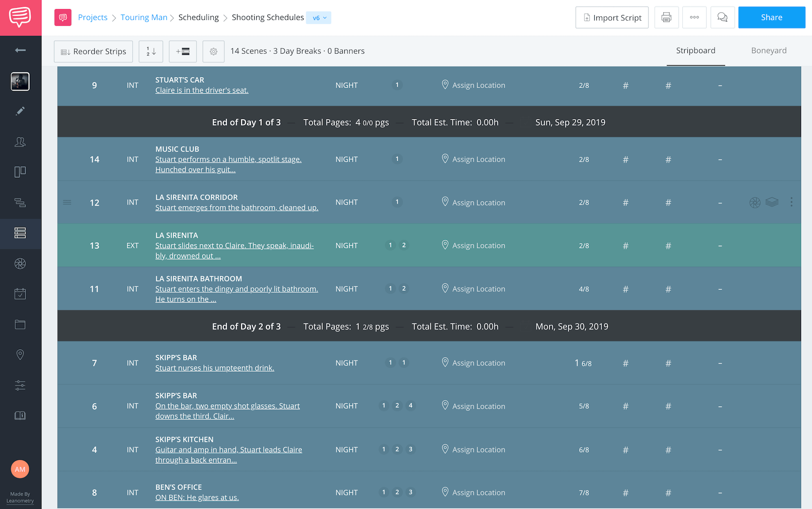The height and width of the screenshot is (509, 812).
Task: Add a day break strip icon
Action: [x=183, y=52]
